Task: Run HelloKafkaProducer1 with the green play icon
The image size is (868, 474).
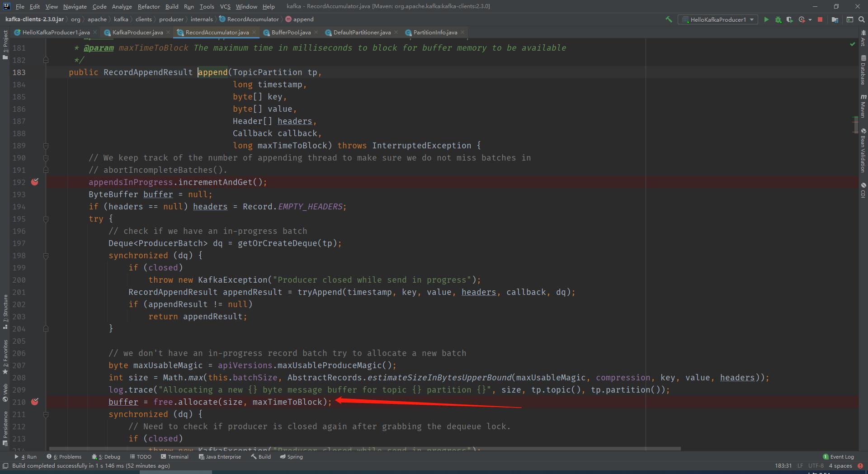Action: pyautogui.click(x=766, y=19)
